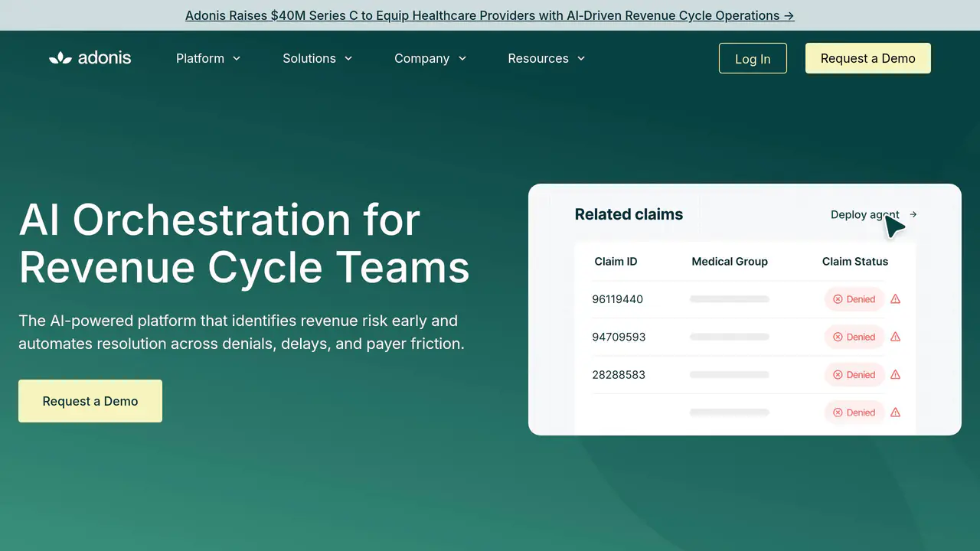The height and width of the screenshot is (551, 980).
Task: Click the AI Orchestration for Revenue Cycle Teams headline
Action: [x=244, y=243]
